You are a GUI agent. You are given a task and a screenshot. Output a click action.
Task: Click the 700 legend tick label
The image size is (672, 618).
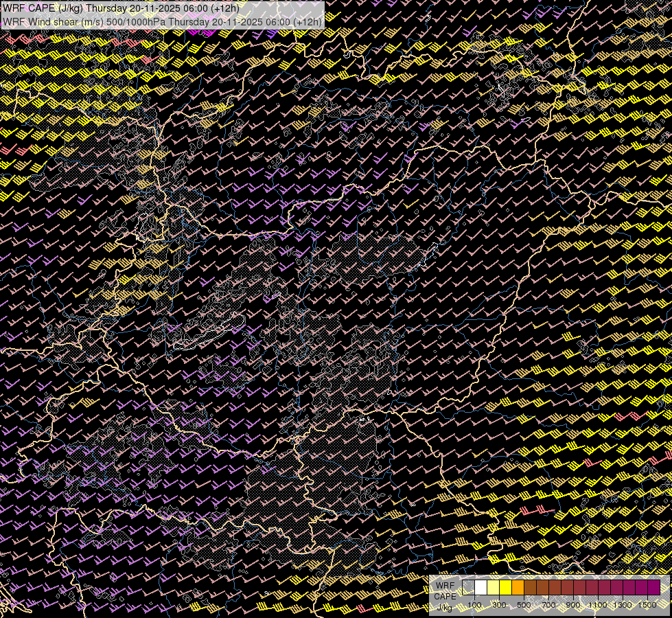point(549,605)
